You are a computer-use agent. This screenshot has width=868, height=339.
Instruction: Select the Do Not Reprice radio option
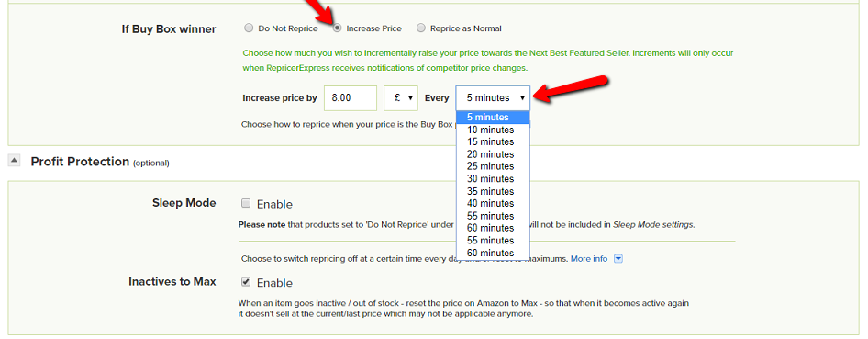(249, 28)
